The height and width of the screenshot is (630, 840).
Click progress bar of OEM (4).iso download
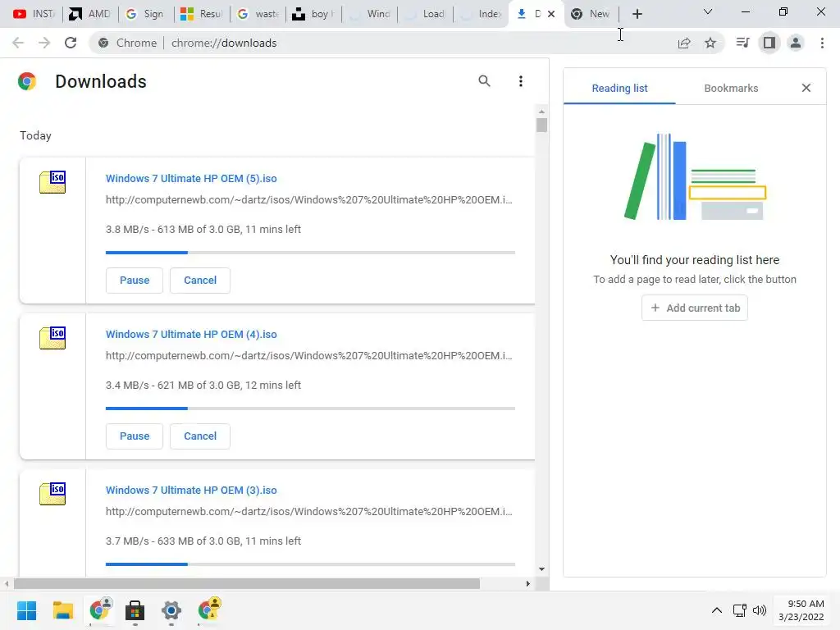point(310,409)
